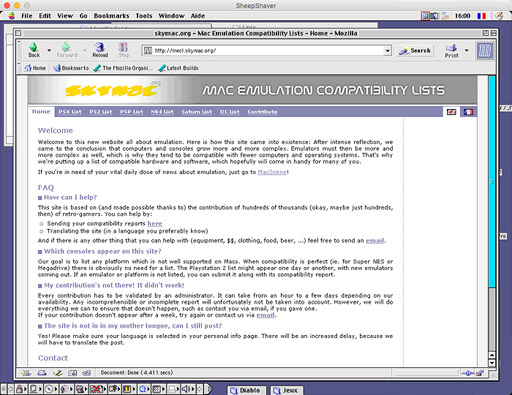Open the Bookmarks menu in the menu bar
The image size is (512, 395).
111,16
